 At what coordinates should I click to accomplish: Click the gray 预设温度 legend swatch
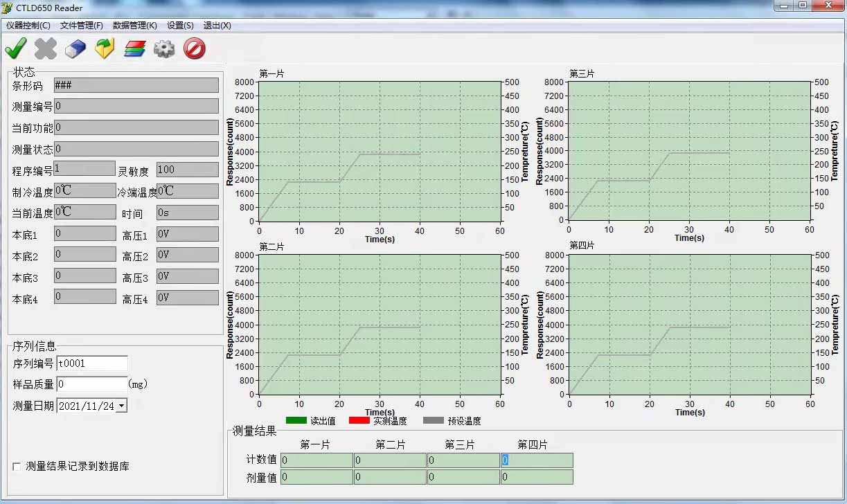tap(433, 420)
